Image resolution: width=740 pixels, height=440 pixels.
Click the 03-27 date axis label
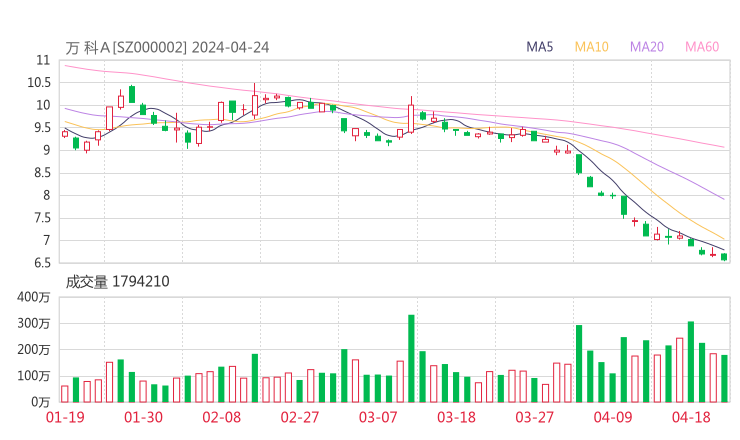[x=534, y=417]
